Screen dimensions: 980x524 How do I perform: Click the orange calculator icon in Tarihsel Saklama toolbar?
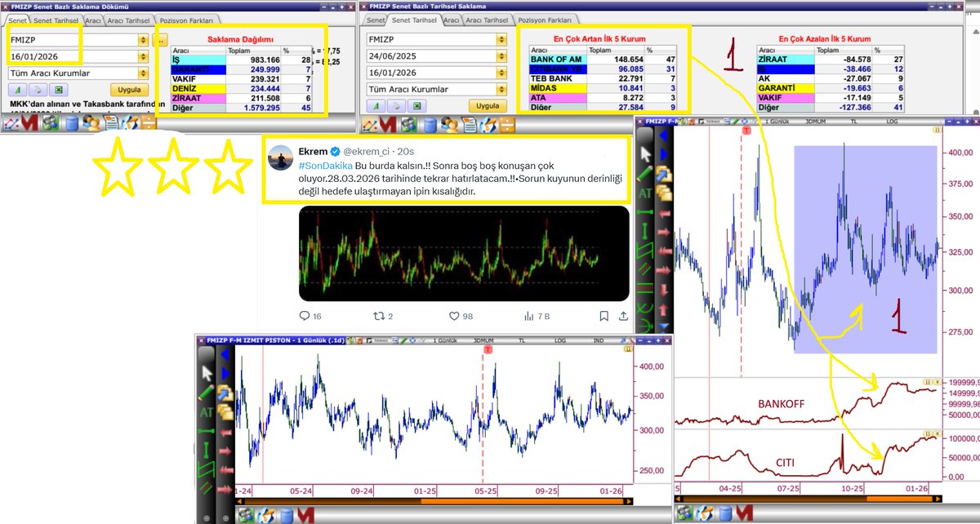point(507,125)
